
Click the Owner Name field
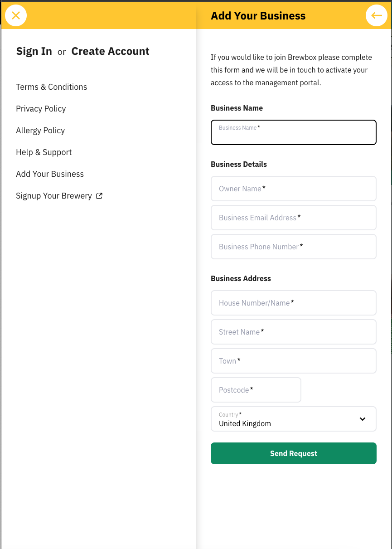[x=293, y=189]
